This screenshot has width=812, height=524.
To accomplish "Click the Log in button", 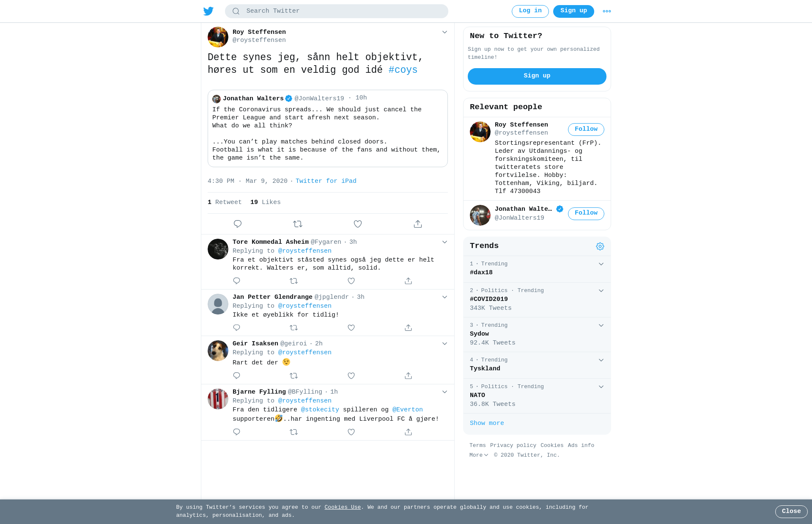I will (530, 11).
